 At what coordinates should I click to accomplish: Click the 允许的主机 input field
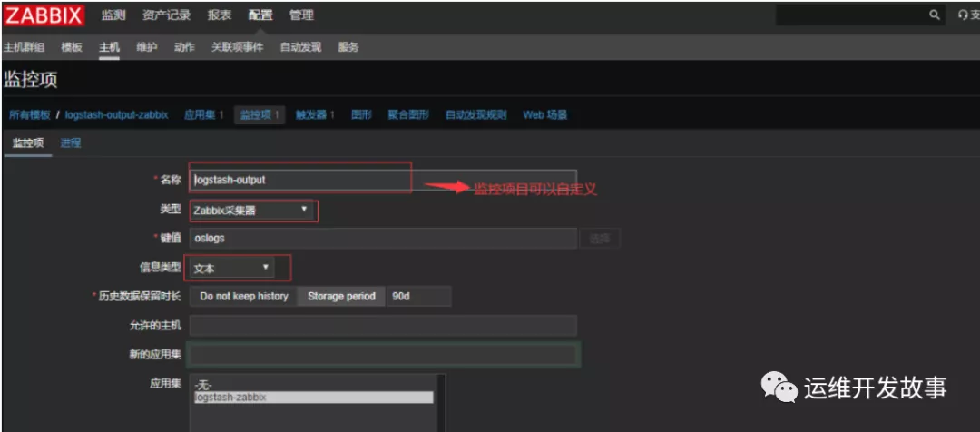383,326
